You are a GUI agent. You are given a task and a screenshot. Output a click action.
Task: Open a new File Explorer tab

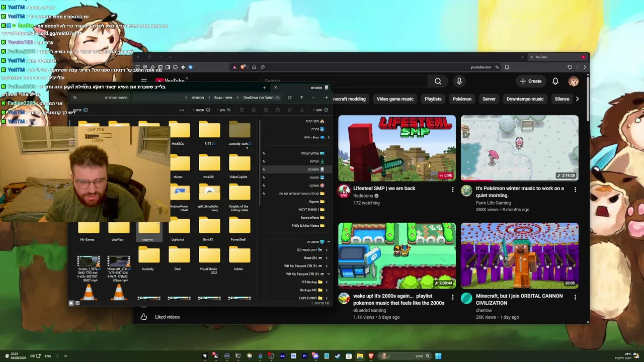click(264, 87)
